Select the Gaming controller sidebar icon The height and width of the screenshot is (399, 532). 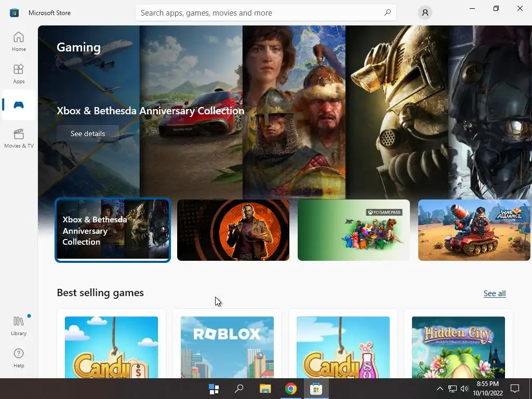[x=19, y=105]
